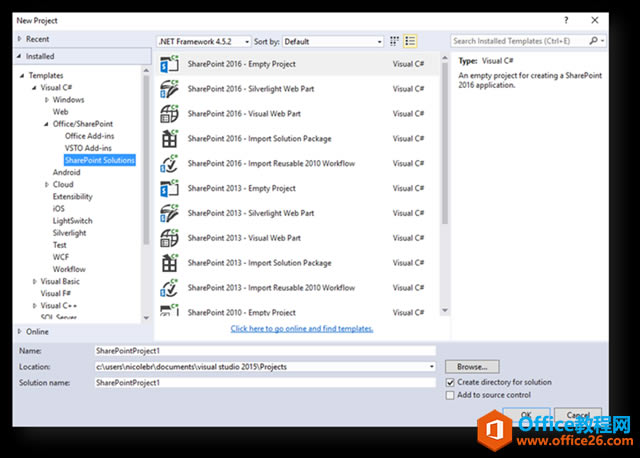Click the go online and find templates link
This screenshot has height=458, width=640.
[302, 329]
